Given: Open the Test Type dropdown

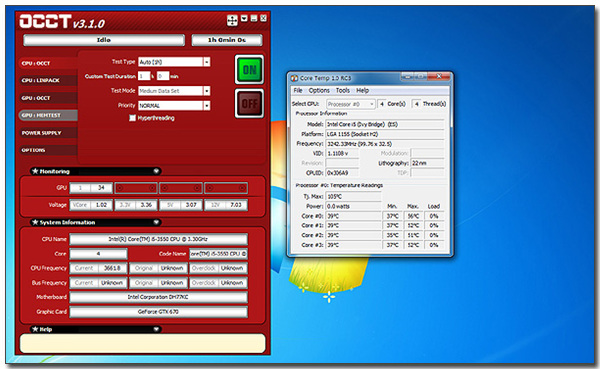Looking at the screenshot, I should pos(207,62).
